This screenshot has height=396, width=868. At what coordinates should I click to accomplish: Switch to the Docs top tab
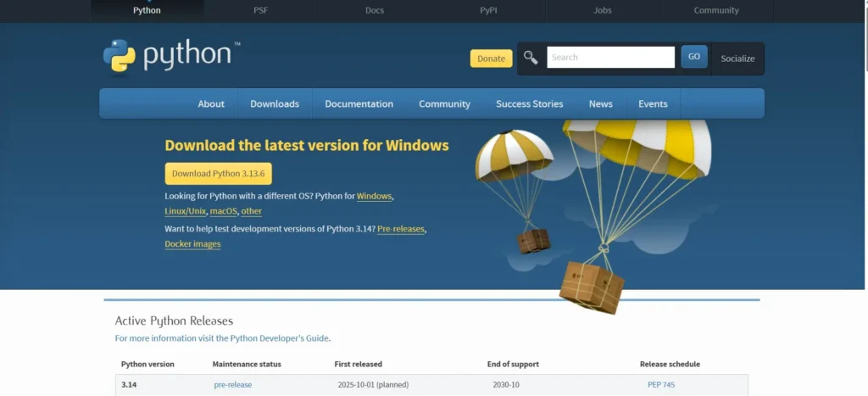[x=375, y=10]
